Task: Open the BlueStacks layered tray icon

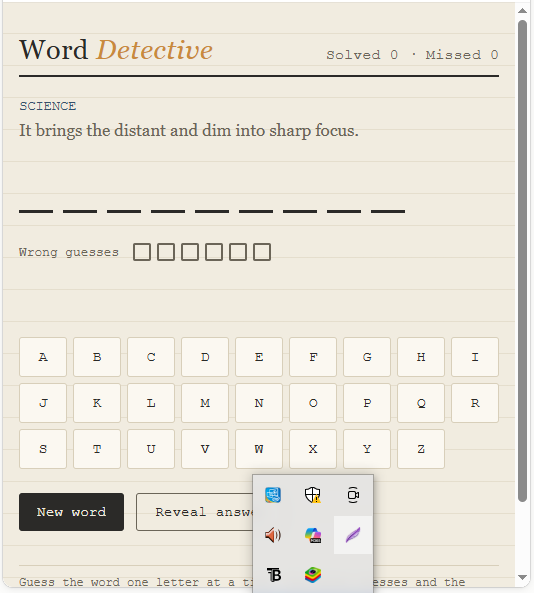Action: [x=313, y=575]
